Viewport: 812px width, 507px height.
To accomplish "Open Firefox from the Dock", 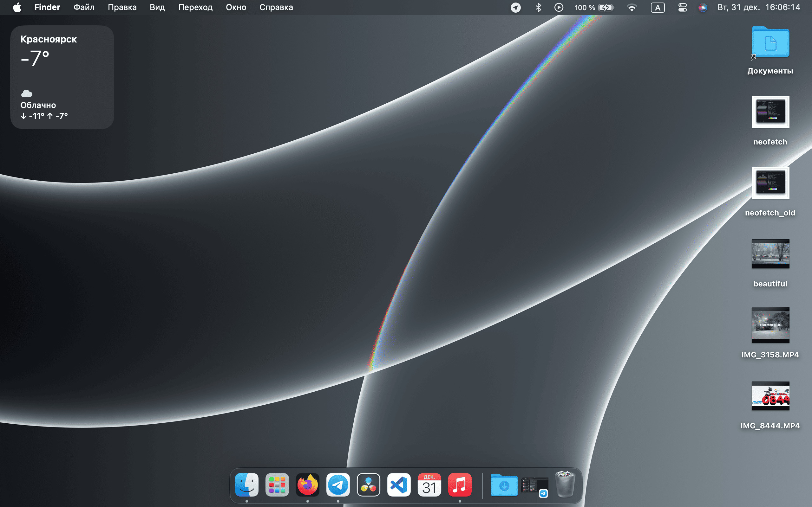I will click(307, 485).
